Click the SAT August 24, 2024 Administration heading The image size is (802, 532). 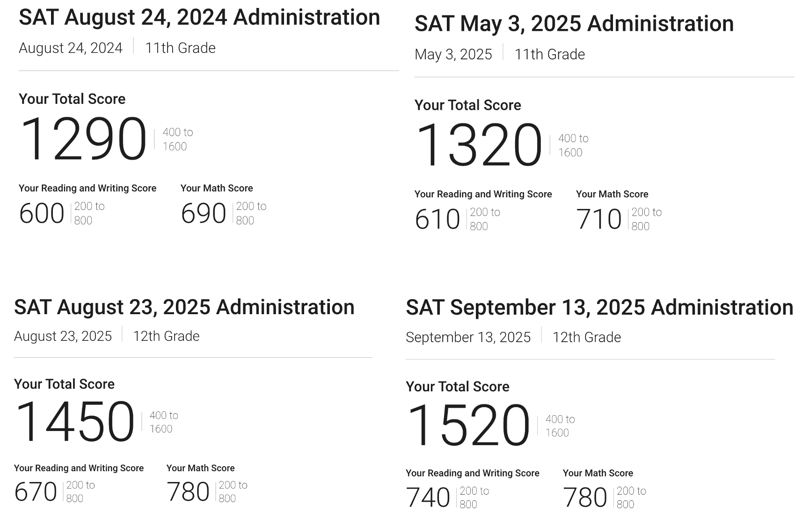(x=199, y=18)
